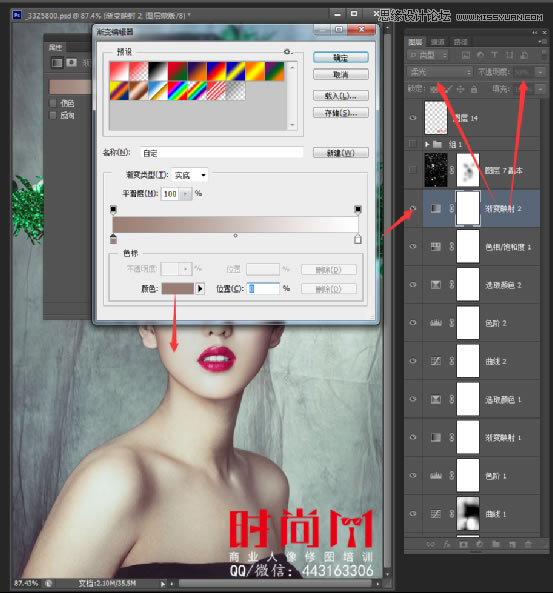Open blend mode dropdown showing 柔光
The image size is (553, 593).
click(440, 72)
